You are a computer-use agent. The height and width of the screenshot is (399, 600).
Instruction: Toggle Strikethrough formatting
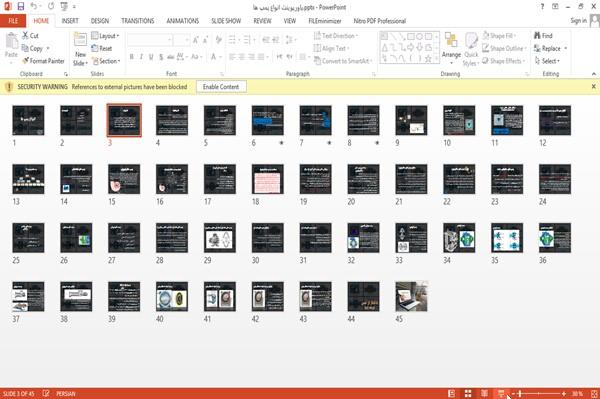click(x=171, y=57)
